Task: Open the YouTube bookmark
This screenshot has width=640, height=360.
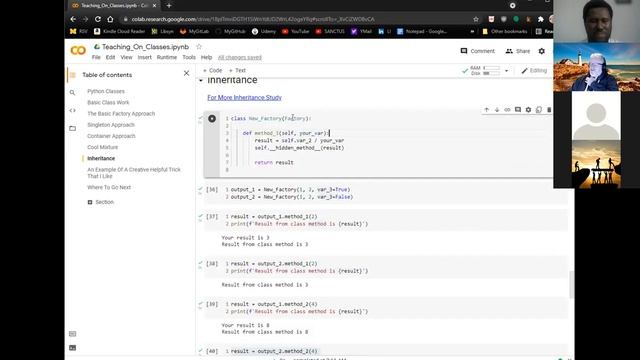Action: 296,31
